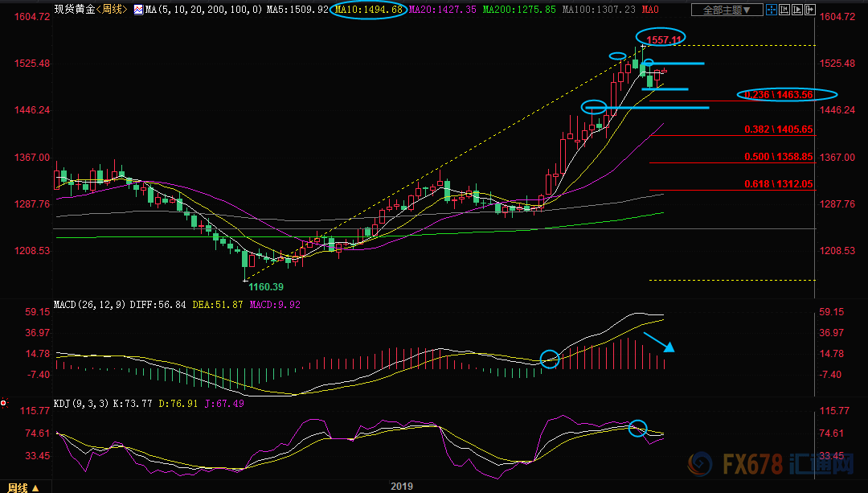Click the 现货黄金 chart title
The height and width of the screenshot is (493, 868).
[72, 10]
